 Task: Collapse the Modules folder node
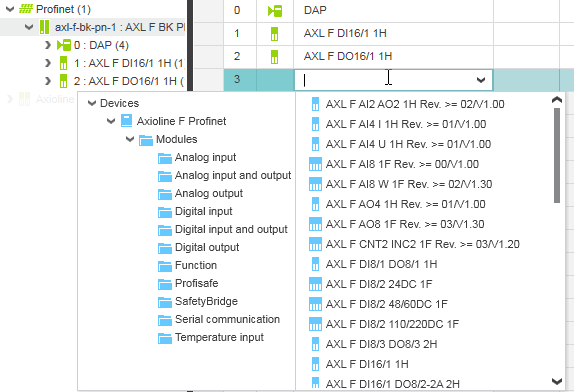[130, 139]
